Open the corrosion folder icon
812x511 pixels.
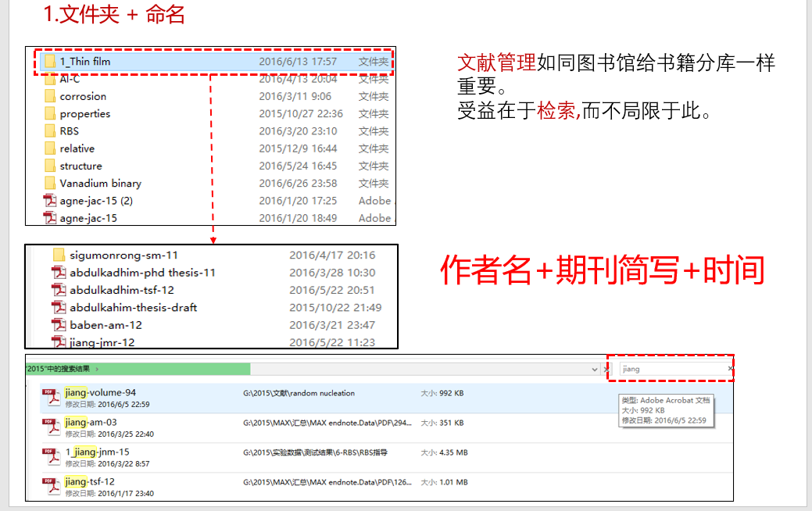(x=50, y=96)
